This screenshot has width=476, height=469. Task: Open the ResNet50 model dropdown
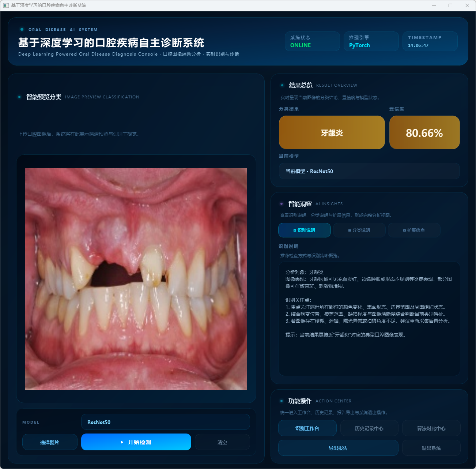pyautogui.click(x=165, y=422)
